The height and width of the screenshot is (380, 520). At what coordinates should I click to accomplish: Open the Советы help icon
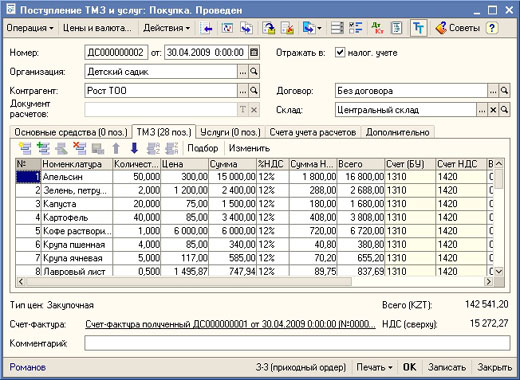pos(457,28)
